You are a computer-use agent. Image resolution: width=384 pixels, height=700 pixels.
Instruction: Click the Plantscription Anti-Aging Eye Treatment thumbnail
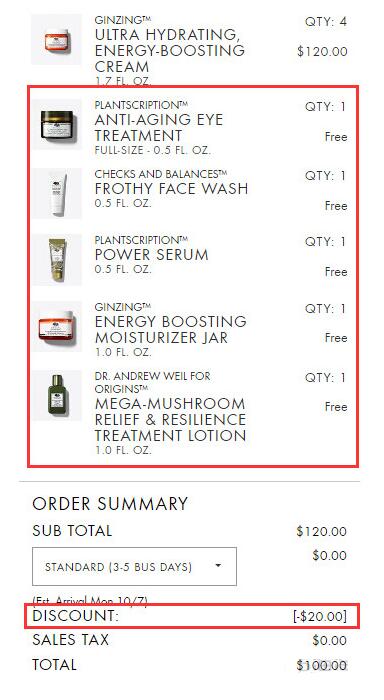[x=56, y=124]
